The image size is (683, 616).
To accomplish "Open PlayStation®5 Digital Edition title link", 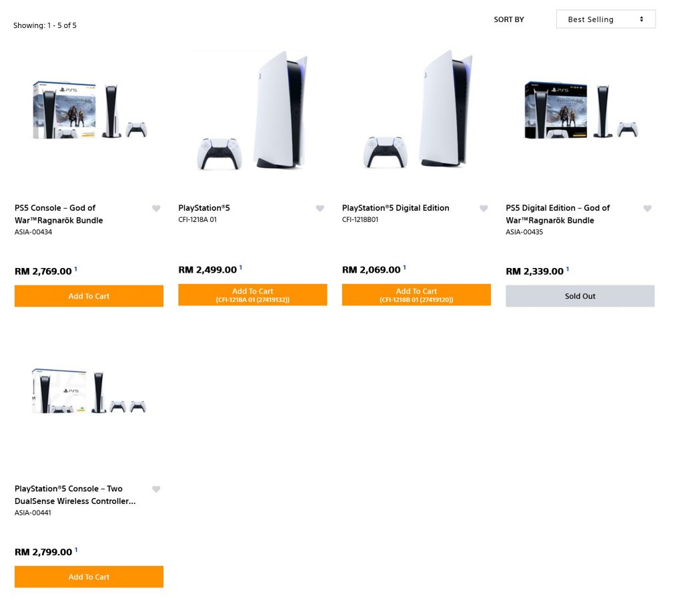I will click(396, 208).
